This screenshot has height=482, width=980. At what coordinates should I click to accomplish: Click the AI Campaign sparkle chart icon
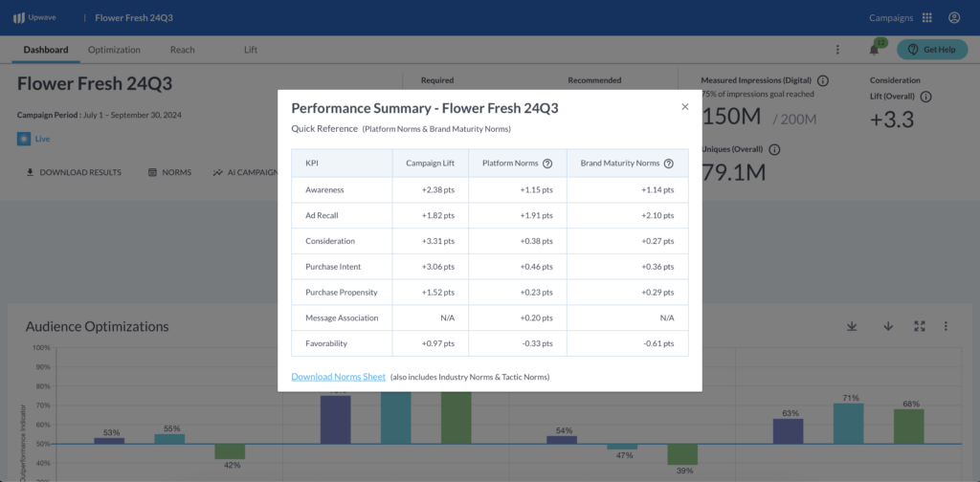217,172
